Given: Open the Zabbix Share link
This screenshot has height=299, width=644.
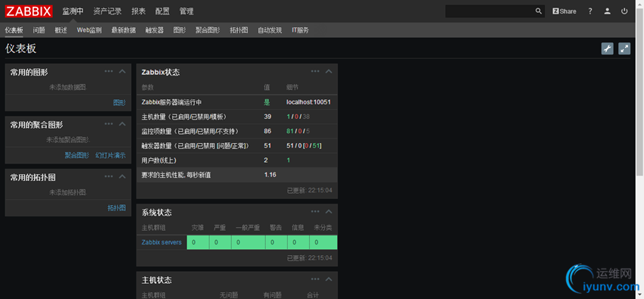Looking at the screenshot, I should (x=564, y=11).
